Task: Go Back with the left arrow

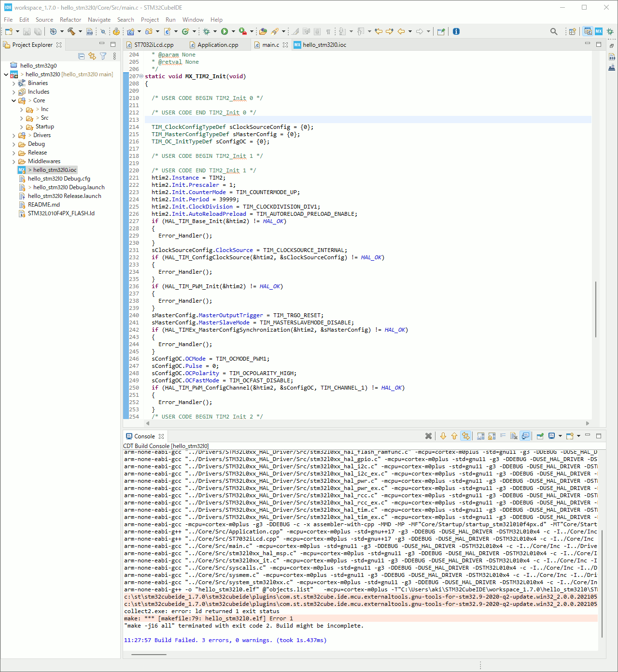Action: pyautogui.click(x=401, y=31)
